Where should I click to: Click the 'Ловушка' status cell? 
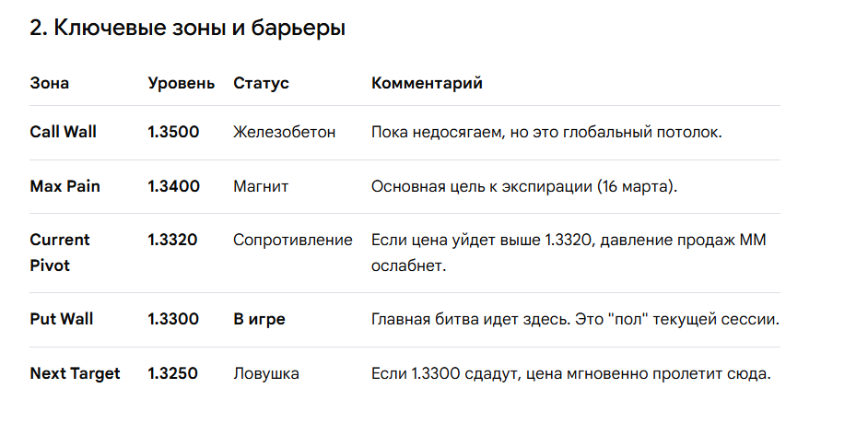pos(265,373)
